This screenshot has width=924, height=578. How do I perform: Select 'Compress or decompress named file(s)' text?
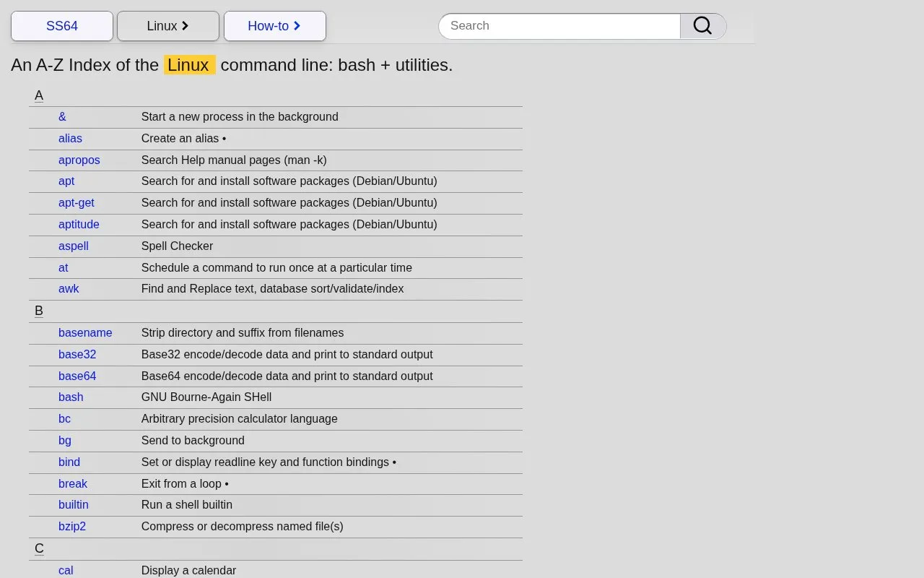click(243, 527)
